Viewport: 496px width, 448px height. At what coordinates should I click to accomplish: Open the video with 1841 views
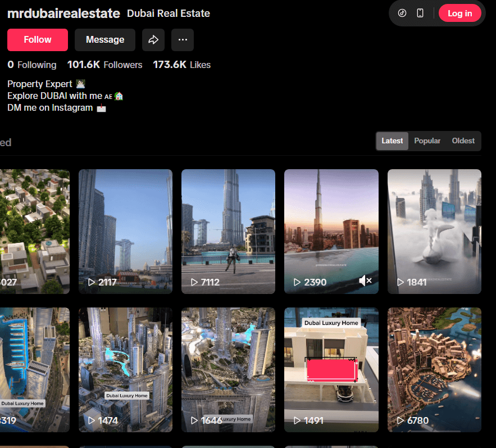434,232
